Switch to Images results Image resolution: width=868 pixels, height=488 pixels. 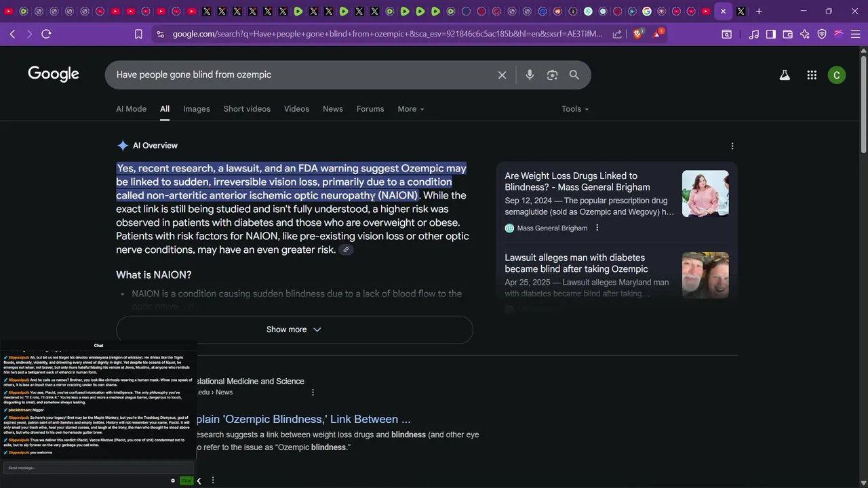(x=197, y=108)
